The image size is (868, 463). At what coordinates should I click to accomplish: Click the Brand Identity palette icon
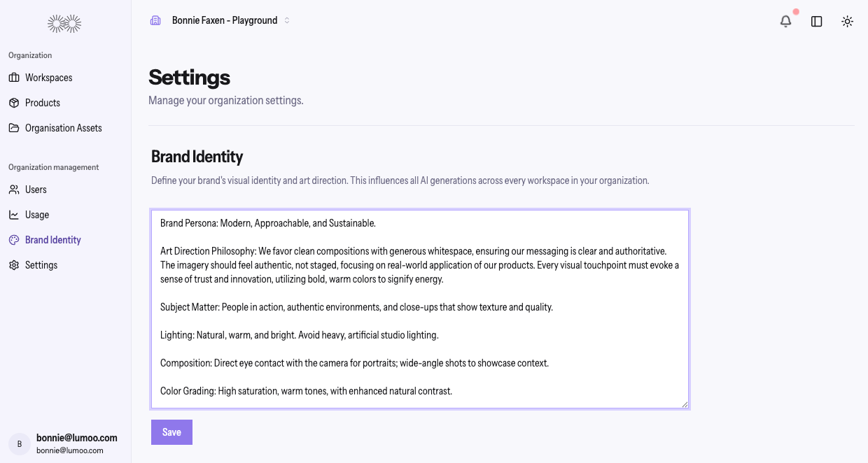tap(14, 240)
